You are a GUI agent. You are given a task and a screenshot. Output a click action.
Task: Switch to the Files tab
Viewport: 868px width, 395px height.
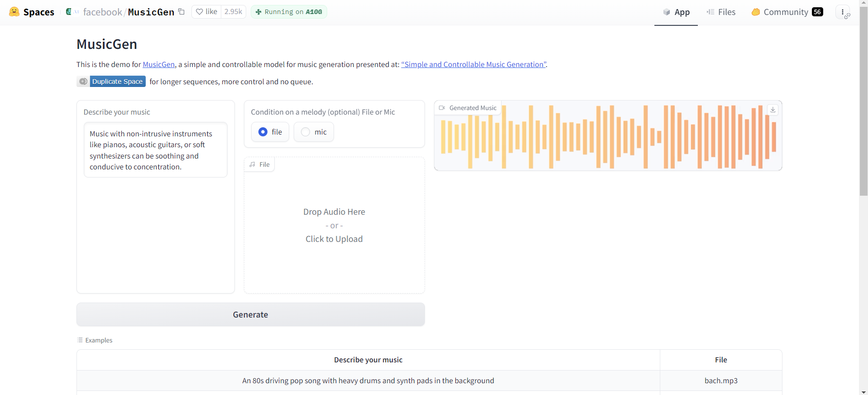721,12
